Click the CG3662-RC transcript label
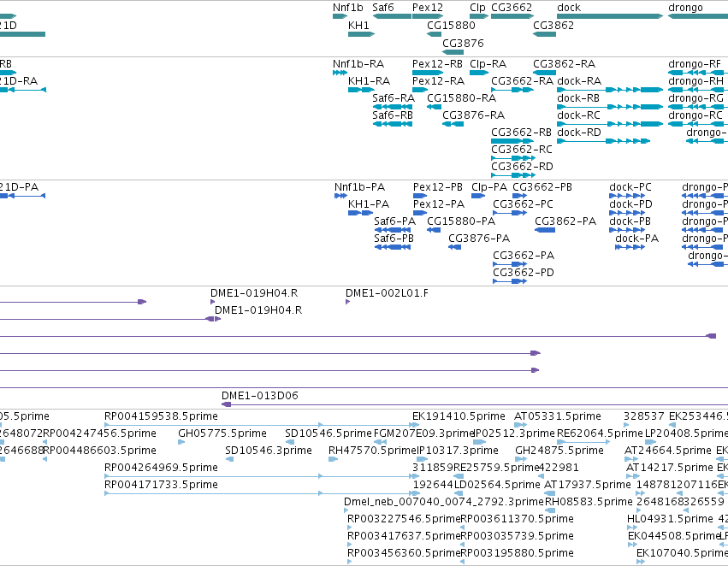 coord(522,150)
